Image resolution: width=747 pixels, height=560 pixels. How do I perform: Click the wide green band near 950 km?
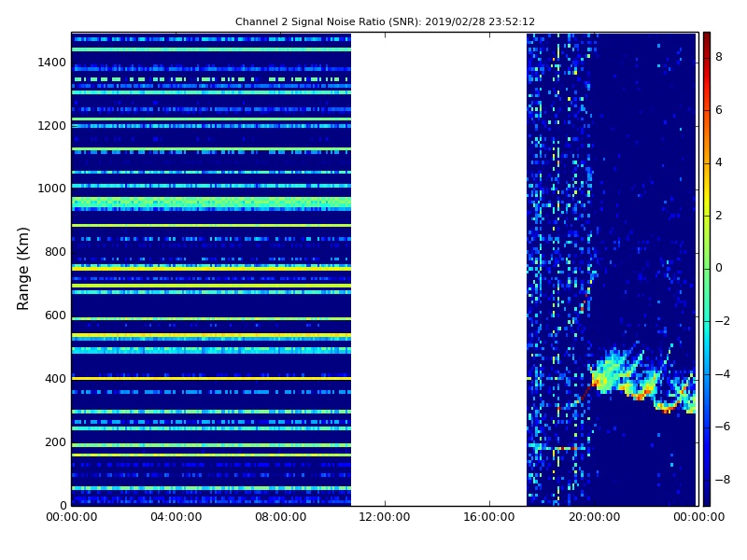(x=211, y=203)
